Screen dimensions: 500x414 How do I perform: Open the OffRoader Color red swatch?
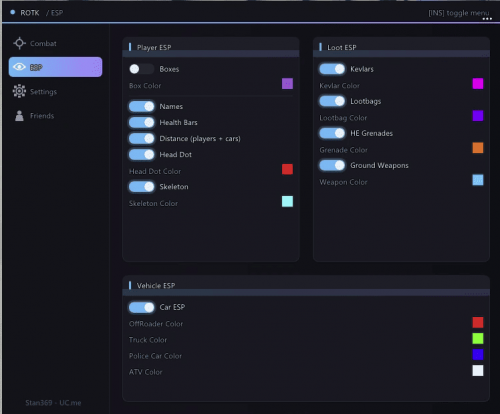(478, 322)
